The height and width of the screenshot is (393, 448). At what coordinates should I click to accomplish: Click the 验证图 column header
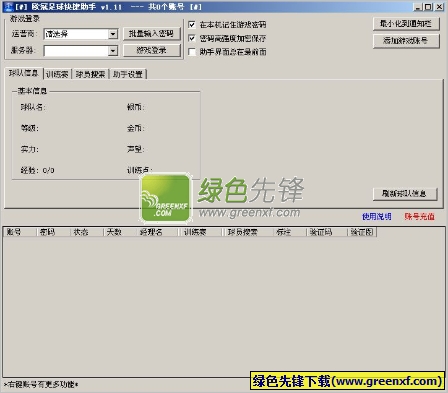tap(362, 232)
